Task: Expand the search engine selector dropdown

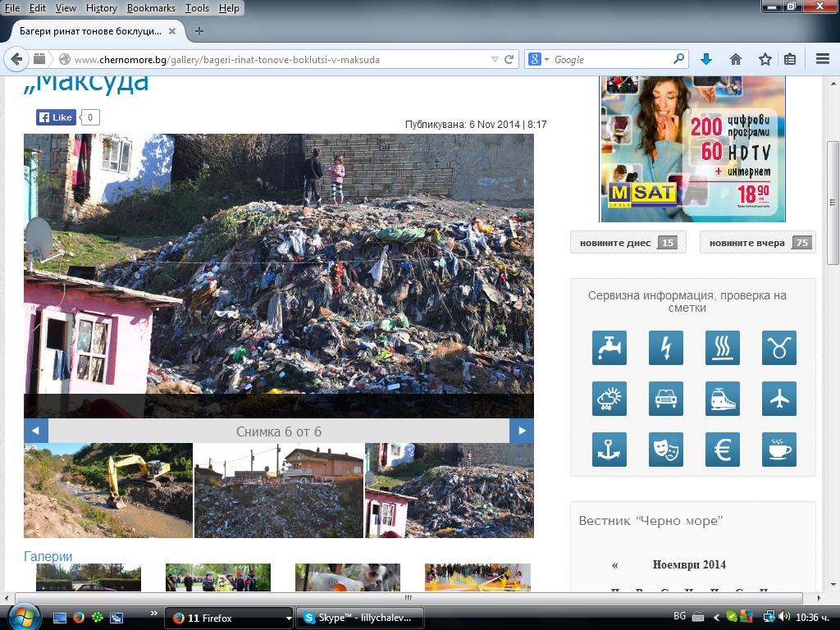Action: [x=538, y=59]
